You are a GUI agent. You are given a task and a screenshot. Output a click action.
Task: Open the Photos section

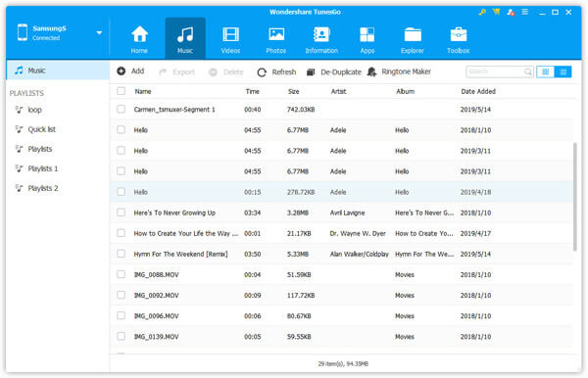coord(276,39)
